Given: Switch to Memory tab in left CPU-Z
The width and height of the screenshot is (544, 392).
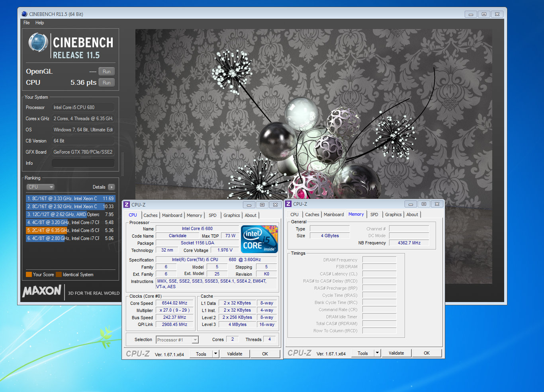Looking at the screenshot, I should point(194,215).
